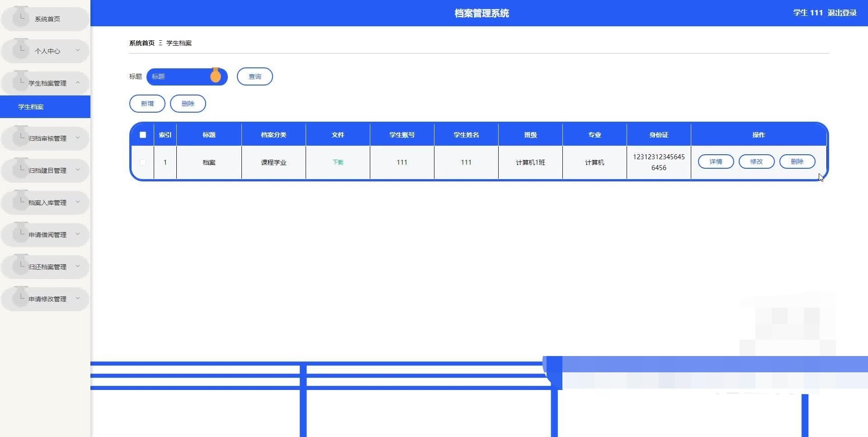The width and height of the screenshot is (868, 437).
Task: Expand the 归档审核管理 sidebar menu
Action: pyautogui.click(x=45, y=138)
